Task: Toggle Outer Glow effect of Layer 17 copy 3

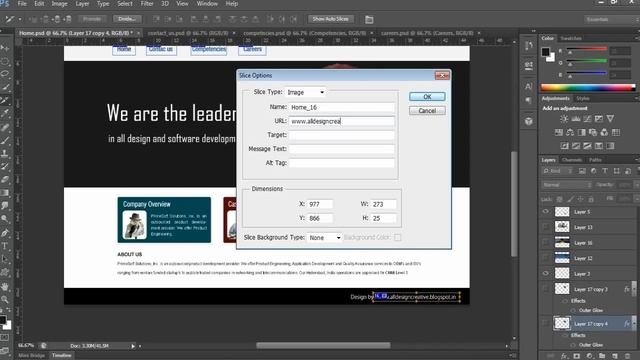Action: tap(573, 310)
